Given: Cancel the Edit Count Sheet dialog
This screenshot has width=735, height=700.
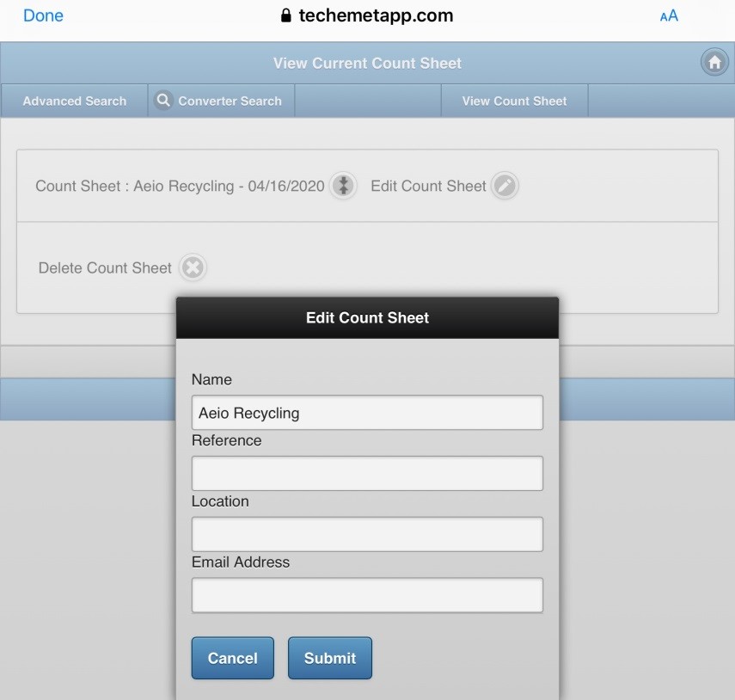Looking at the screenshot, I should (x=232, y=658).
